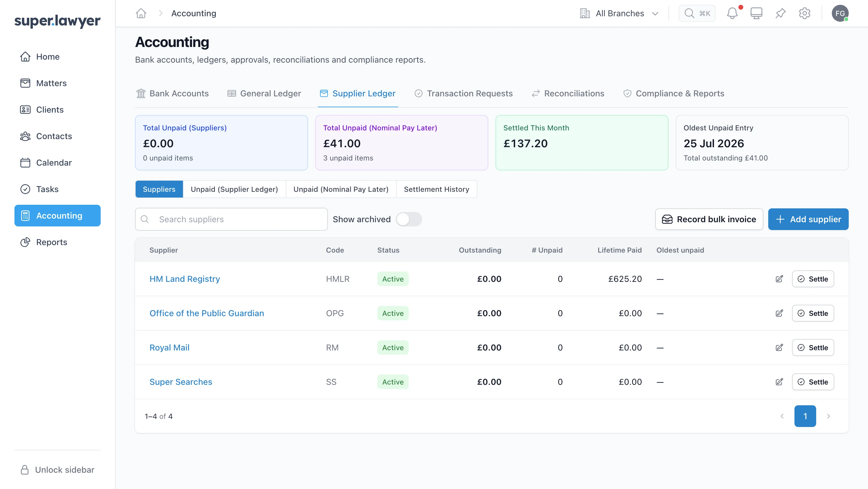Select Unpaid (Supplier Ledger) sub-tab

tap(234, 189)
